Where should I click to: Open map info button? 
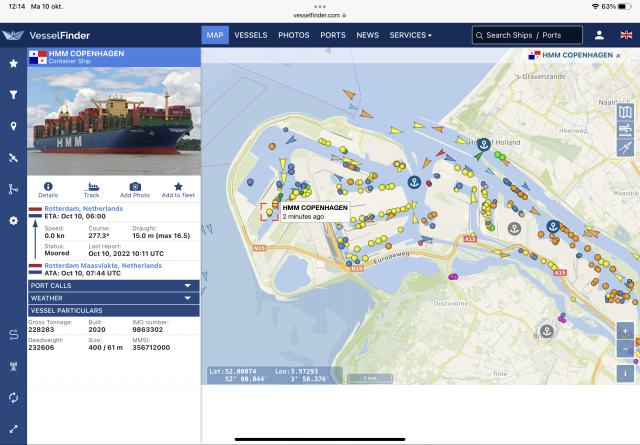[x=625, y=374]
